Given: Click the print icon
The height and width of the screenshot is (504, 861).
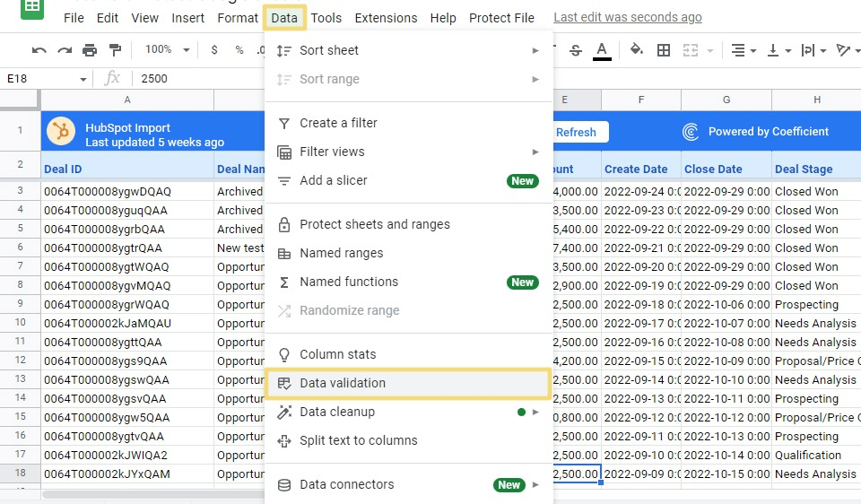Looking at the screenshot, I should pos(90,50).
